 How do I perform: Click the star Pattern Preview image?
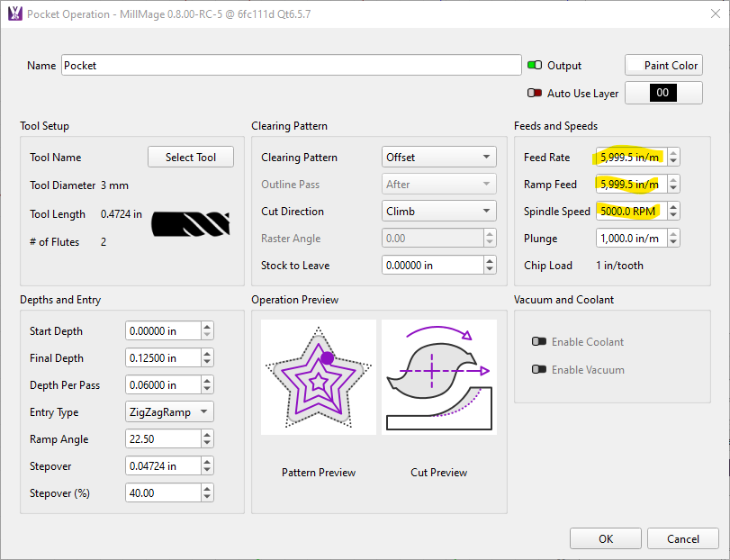coord(318,376)
